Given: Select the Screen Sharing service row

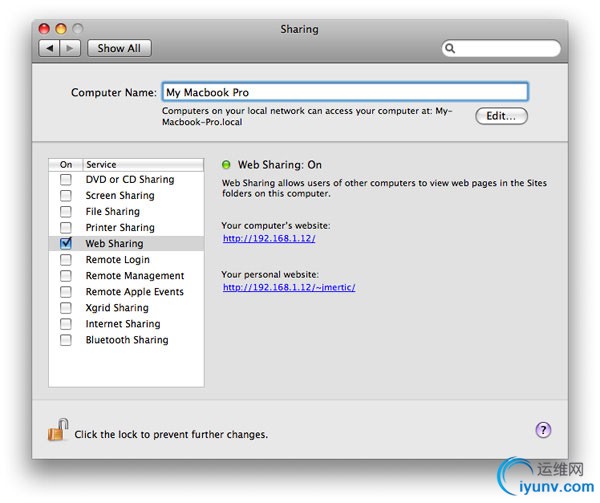Looking at the screenshot, I should pos(126,195).
